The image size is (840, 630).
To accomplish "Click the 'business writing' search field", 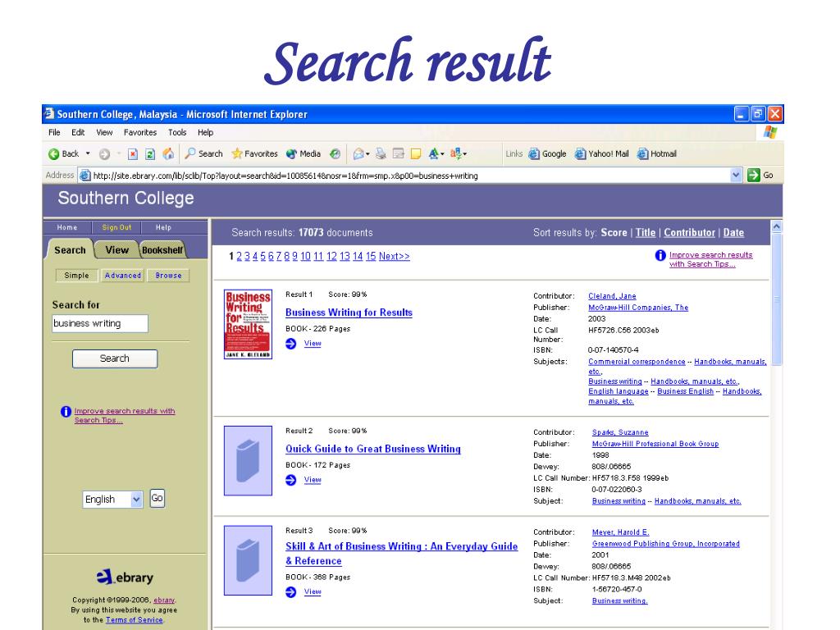I will pyautogui.click(x=99, y=323).
